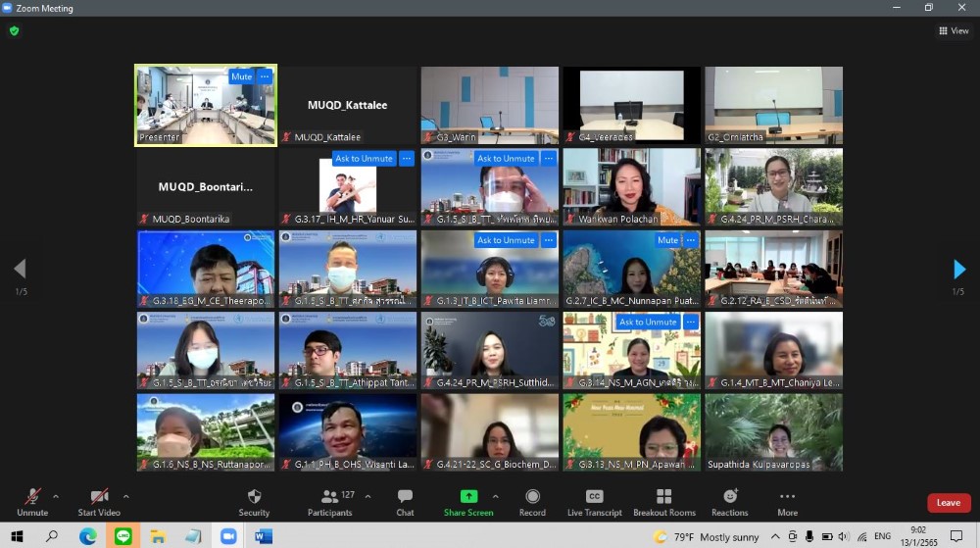This screenshot has height=548, width=980.
Task: Mute the Presenter video tile
Action: click(241, 76)
